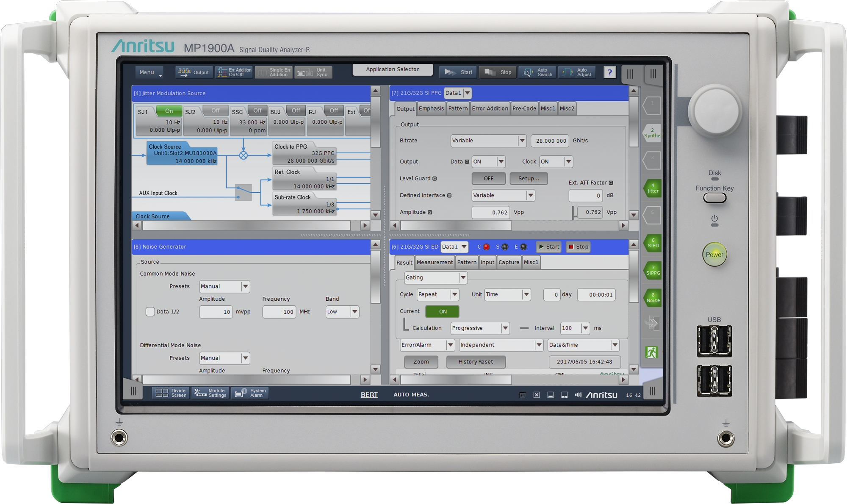The image size is (847, 504).
Task: Open Module Settings from the bottom bar
Action: (210, 393)
